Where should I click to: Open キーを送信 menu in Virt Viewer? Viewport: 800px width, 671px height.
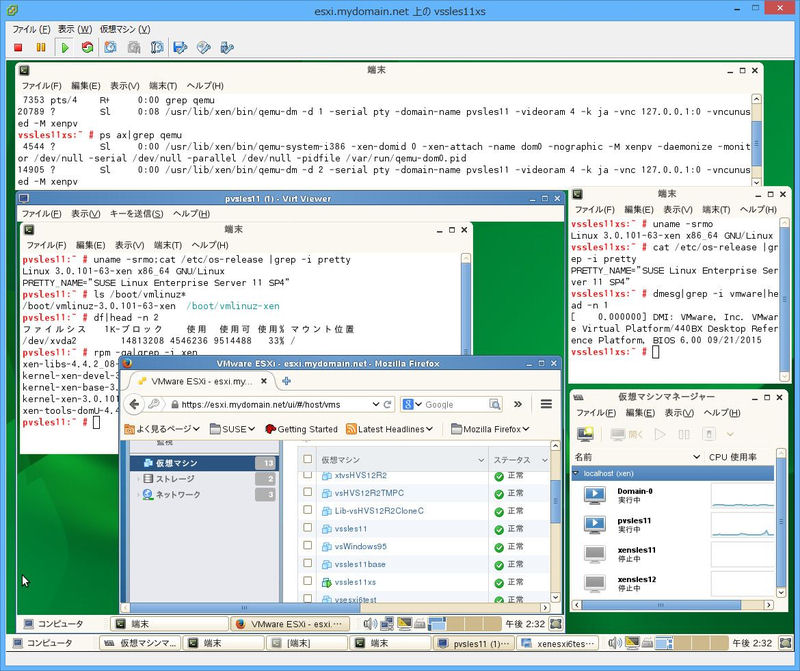coord(137,213)
